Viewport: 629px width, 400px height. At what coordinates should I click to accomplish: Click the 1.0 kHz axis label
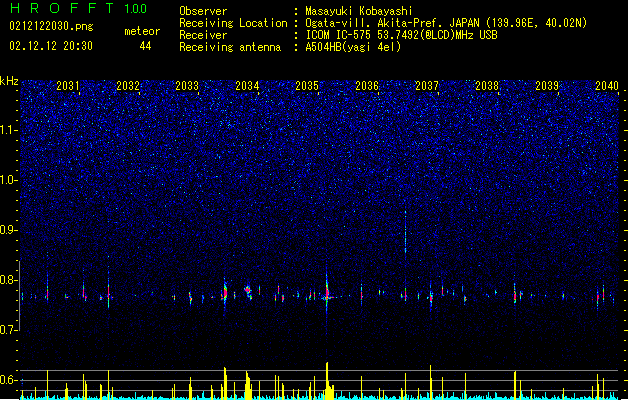9,180
